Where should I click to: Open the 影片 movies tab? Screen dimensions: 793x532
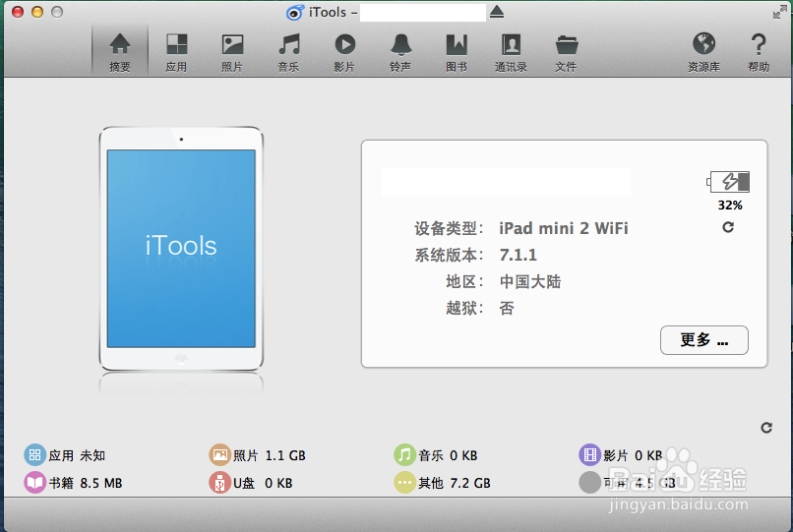[344, 52]
